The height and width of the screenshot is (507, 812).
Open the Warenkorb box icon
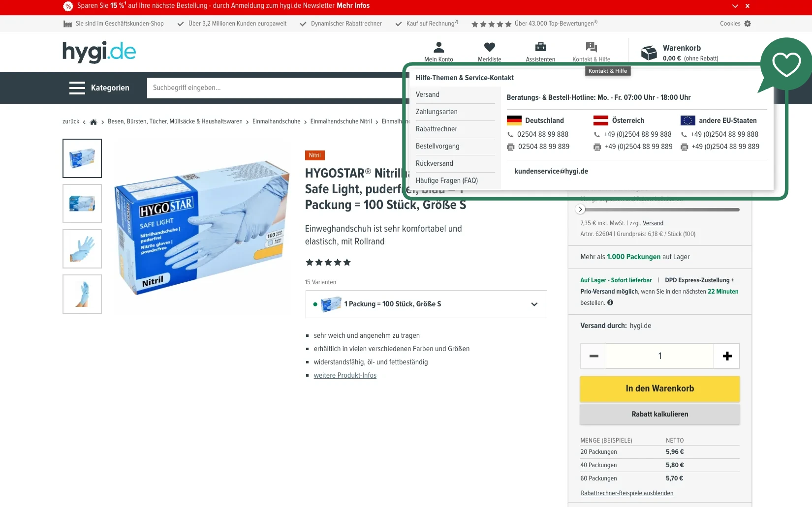point(649,53)
